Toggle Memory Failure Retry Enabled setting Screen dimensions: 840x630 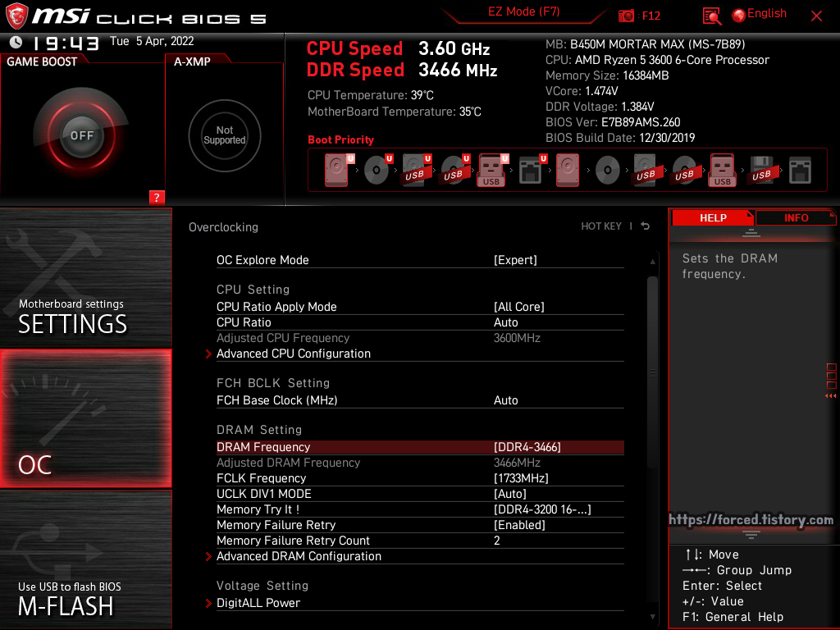point(420,525)
